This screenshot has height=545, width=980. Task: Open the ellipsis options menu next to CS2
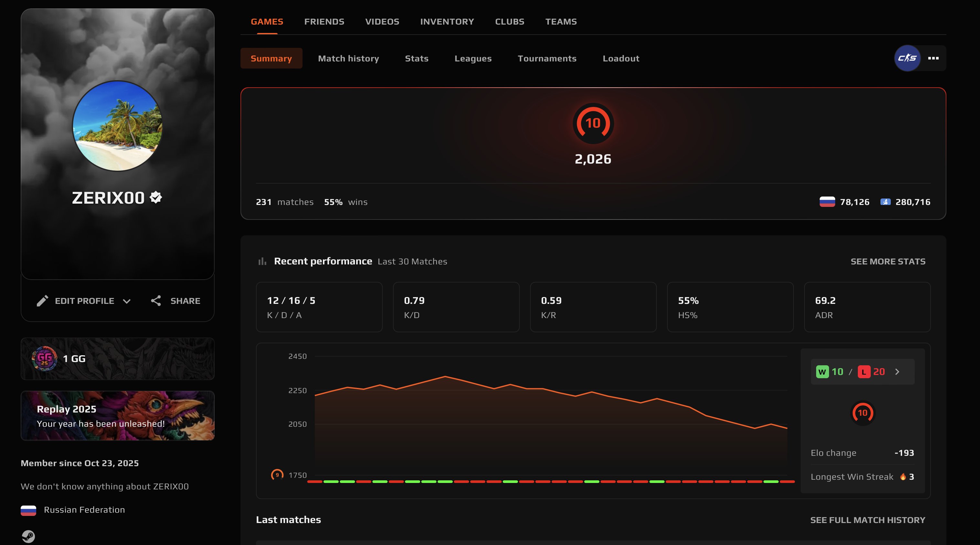tap(934, 58)
